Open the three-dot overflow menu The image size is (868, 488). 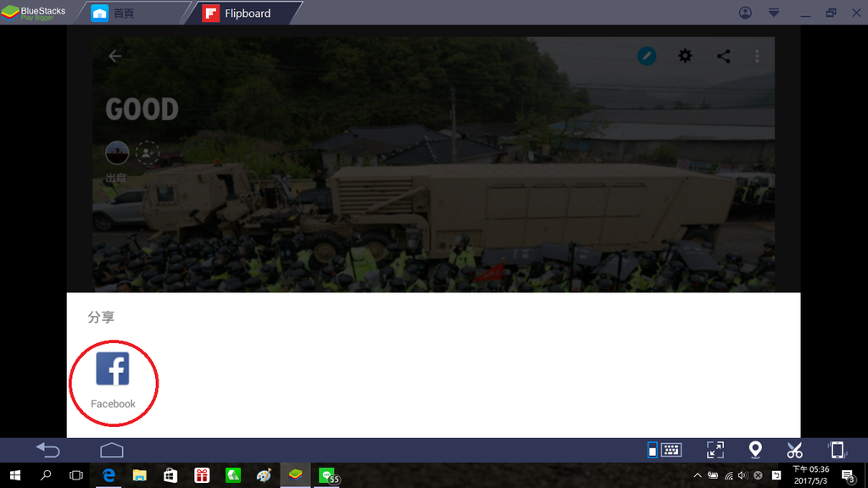tap(757, 56)
